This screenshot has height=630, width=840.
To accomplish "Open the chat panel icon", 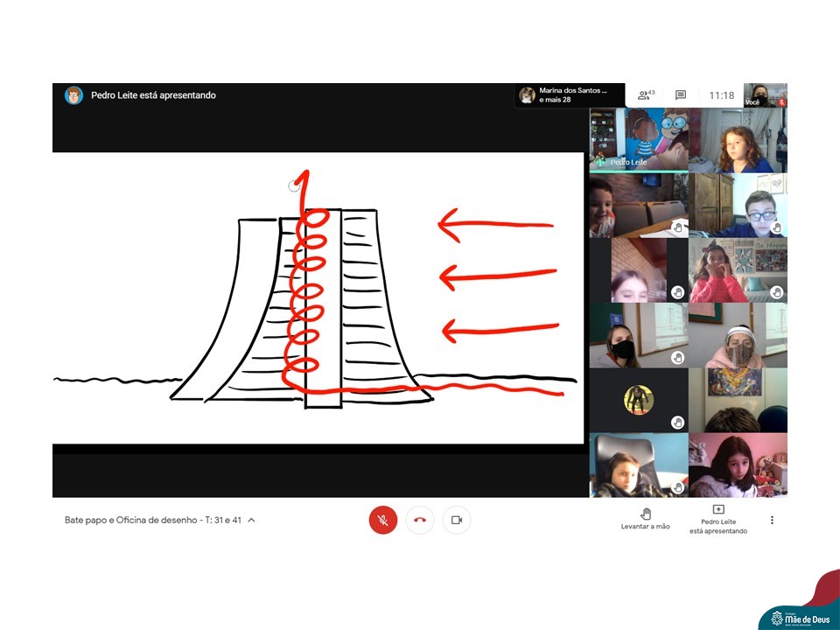I will (x=681, y=95).
